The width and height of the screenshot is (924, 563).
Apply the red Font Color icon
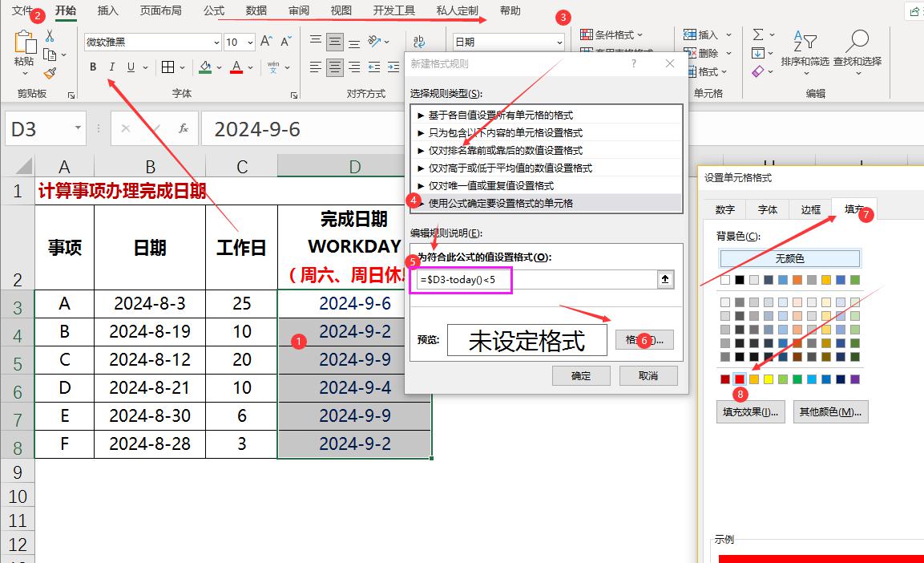tap(236, 67)
